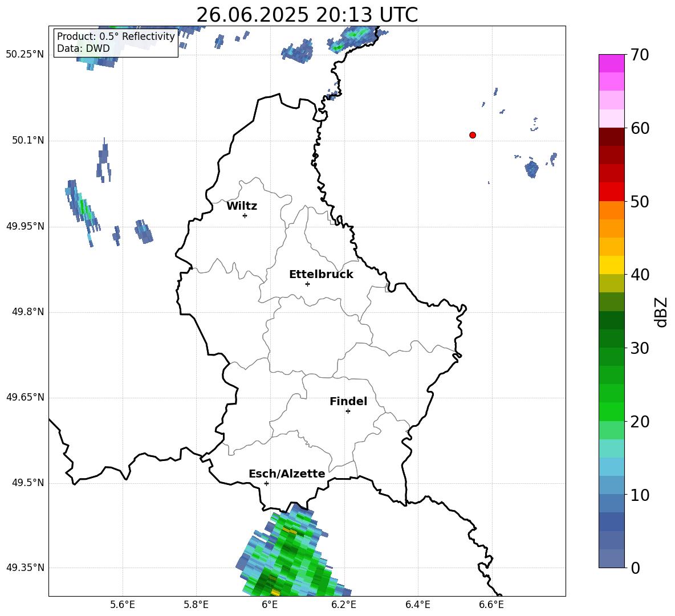Click the orange swatch just below 50 dBZ
The height and width of the screenshot is (616, 675).
pos(611,210)
